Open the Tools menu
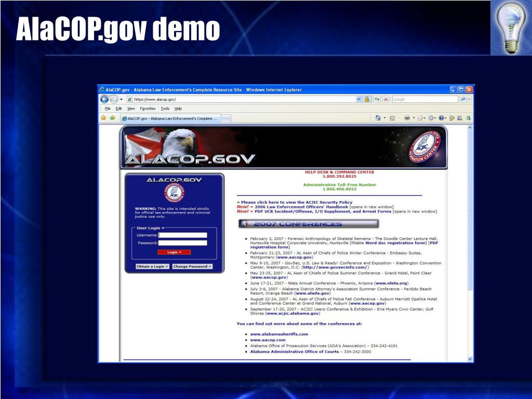Viewport: 532px width, 399px height. tap(165, 109)
